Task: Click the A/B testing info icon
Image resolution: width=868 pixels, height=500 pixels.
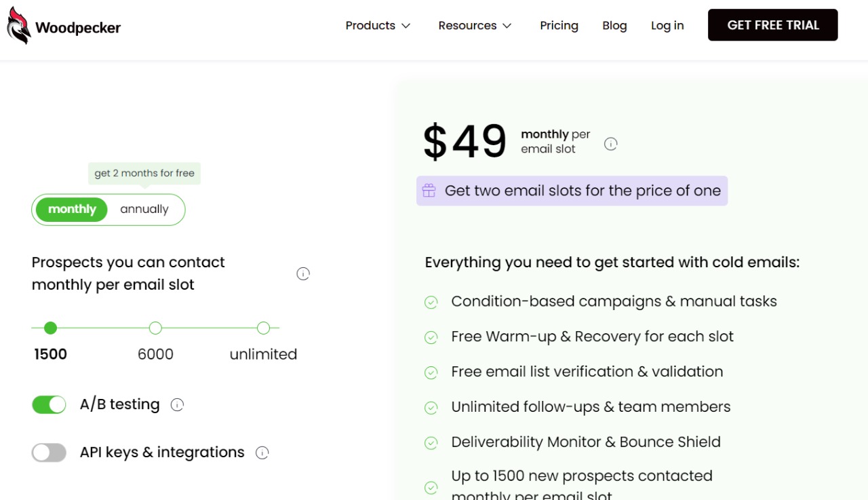Action: coord(178,405)
